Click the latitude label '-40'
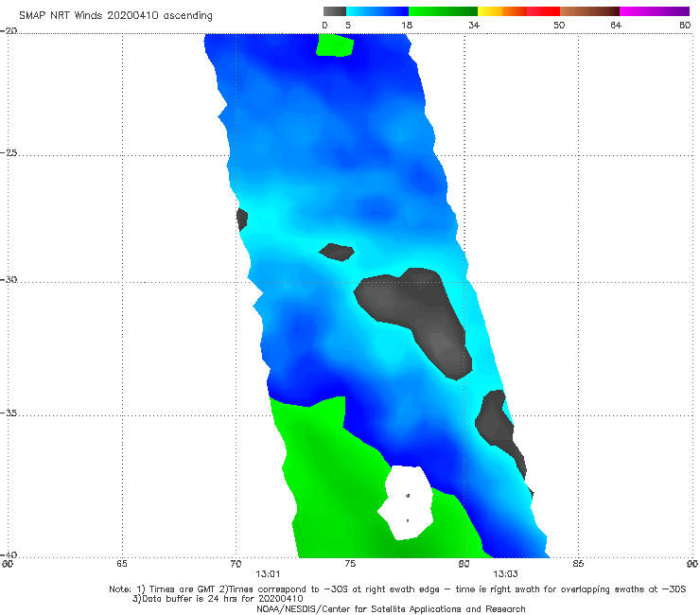Image resolution: width=700 pixels, height=615 pixels. (9, 554)
